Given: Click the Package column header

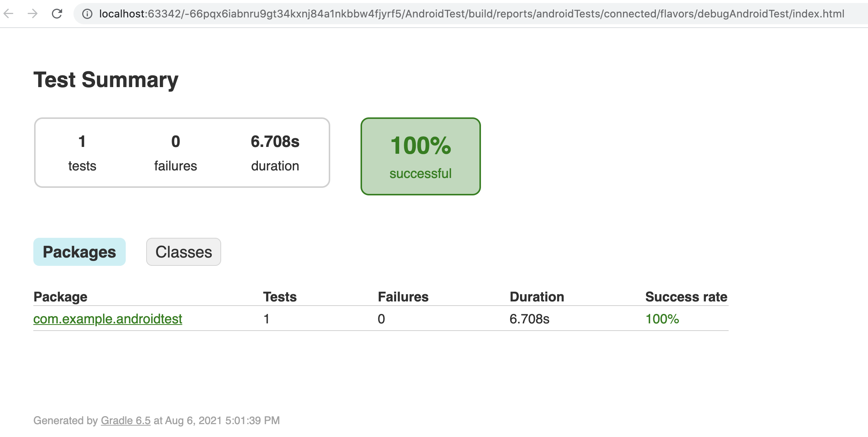Looking at the screenshot, I should [61, 297].
